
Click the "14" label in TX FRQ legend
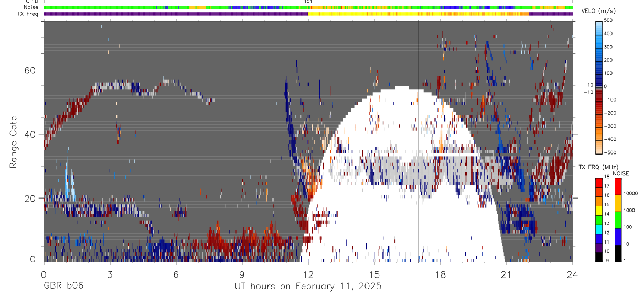coord(607,214)
